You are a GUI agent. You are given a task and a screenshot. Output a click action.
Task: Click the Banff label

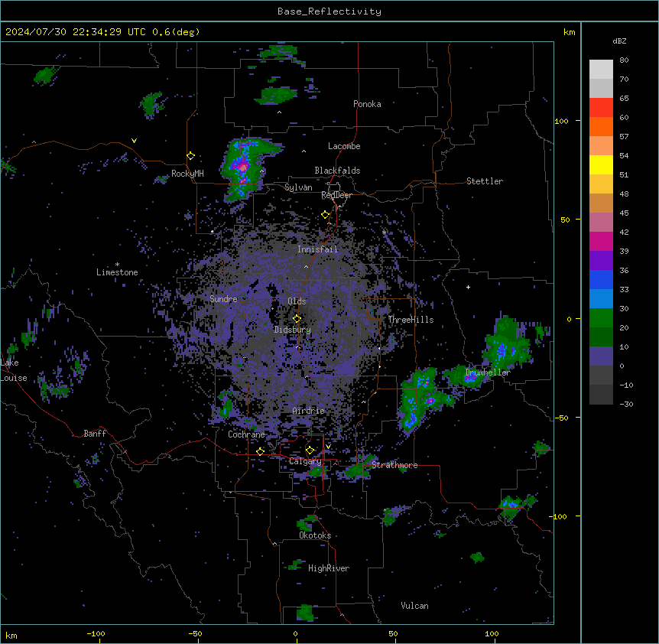click(95, 434)
